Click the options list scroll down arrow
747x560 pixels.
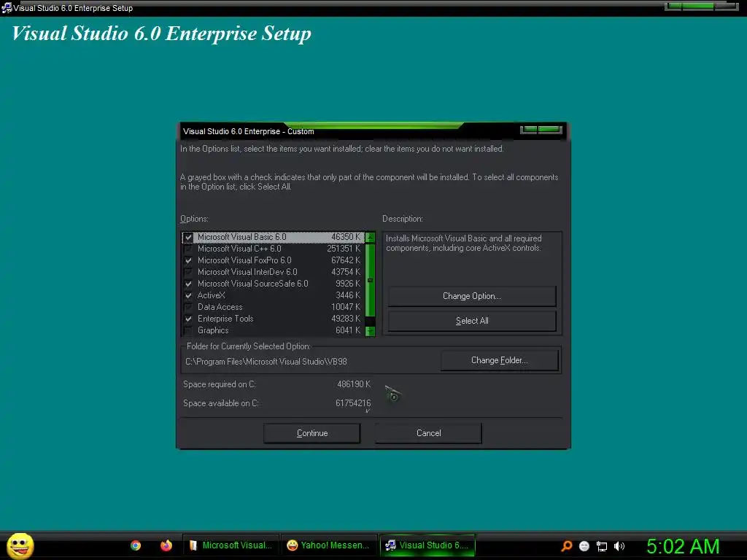[x=370, y=330]
